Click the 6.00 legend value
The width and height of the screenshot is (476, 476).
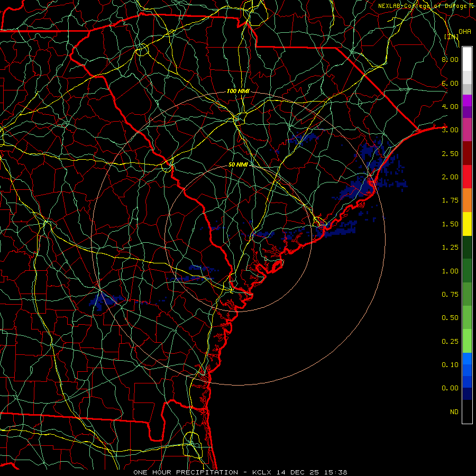450,83
